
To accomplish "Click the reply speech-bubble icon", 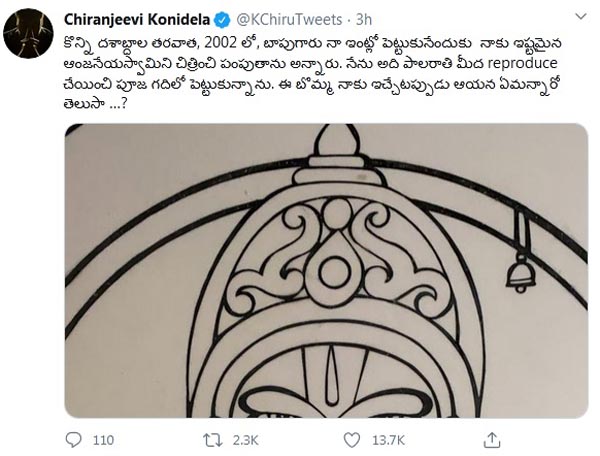I will (73, 440).
